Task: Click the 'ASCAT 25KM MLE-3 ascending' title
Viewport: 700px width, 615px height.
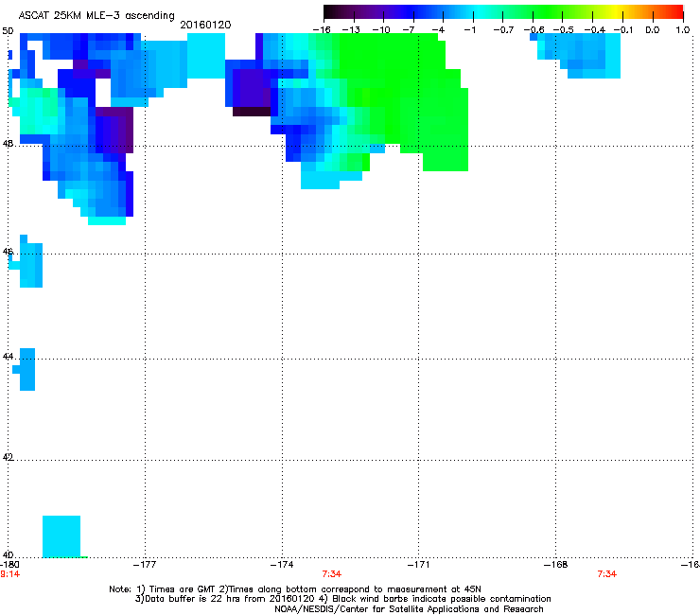Action: (x=96, y=16)
